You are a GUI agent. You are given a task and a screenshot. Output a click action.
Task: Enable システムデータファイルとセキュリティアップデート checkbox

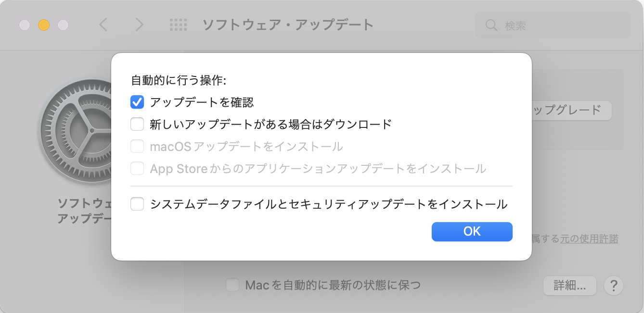tap(137, 204)
